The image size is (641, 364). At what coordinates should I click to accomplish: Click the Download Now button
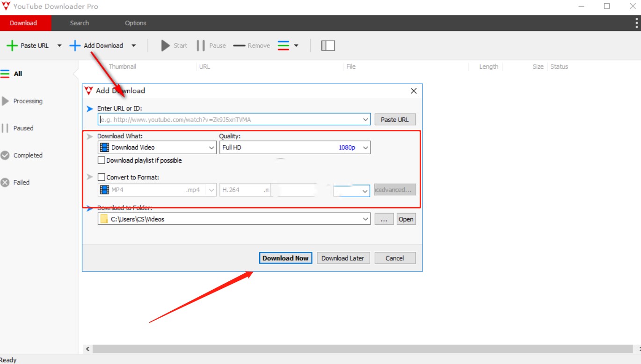click(285, 258)
